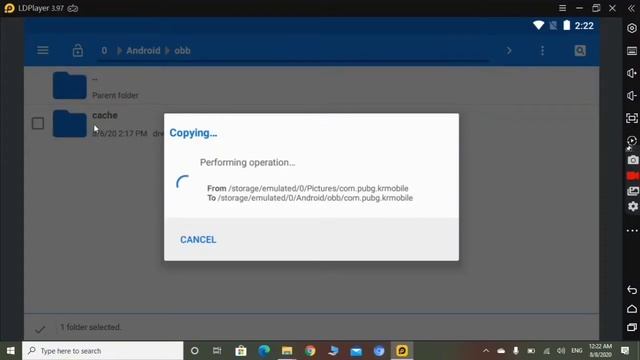Image resolution: width=640 pixels, height=360 pixels.
Task: Increase emulator volume
Action: coord(632,73)
